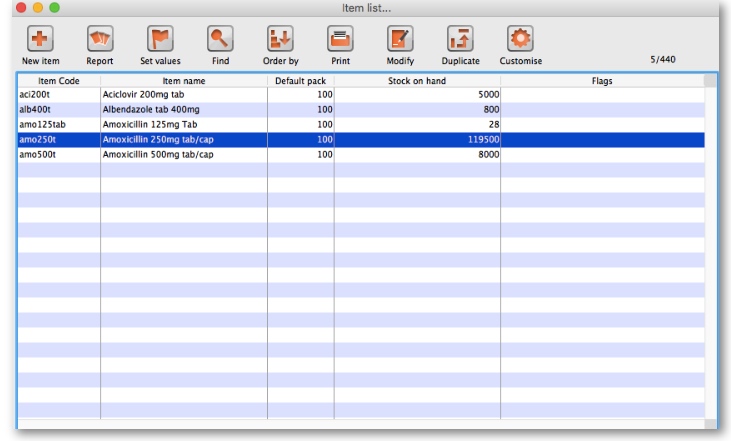The width and height of the screenshot is (731, 441).
Task: Click the Stock on hand column header
Action: point(417,80)
